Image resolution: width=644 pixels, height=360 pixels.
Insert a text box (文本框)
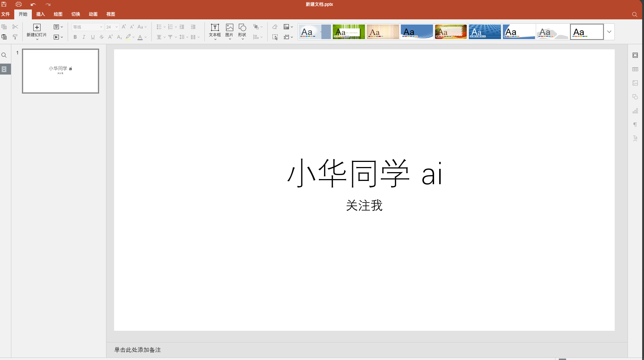(215, 31)
